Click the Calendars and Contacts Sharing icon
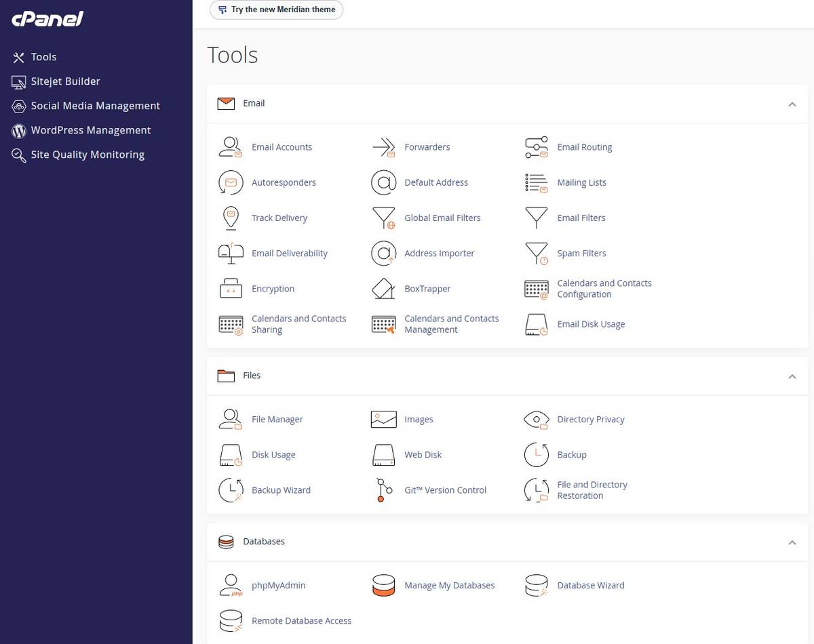 click(x=231, y=325)
